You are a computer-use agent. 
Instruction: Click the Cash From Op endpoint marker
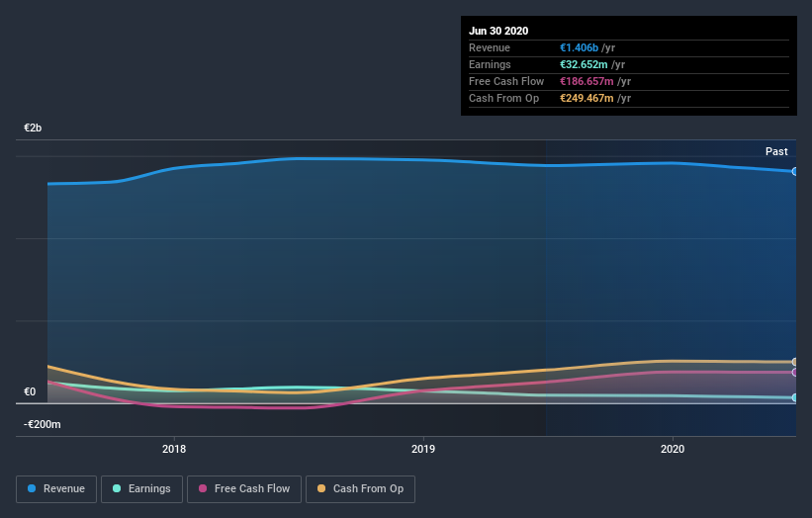click(x=794, y=362)
